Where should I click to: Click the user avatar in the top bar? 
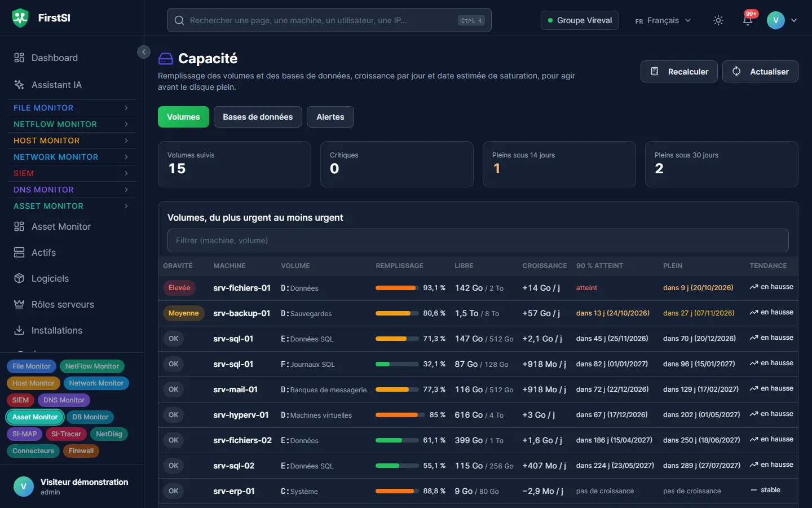pos(776,20)
